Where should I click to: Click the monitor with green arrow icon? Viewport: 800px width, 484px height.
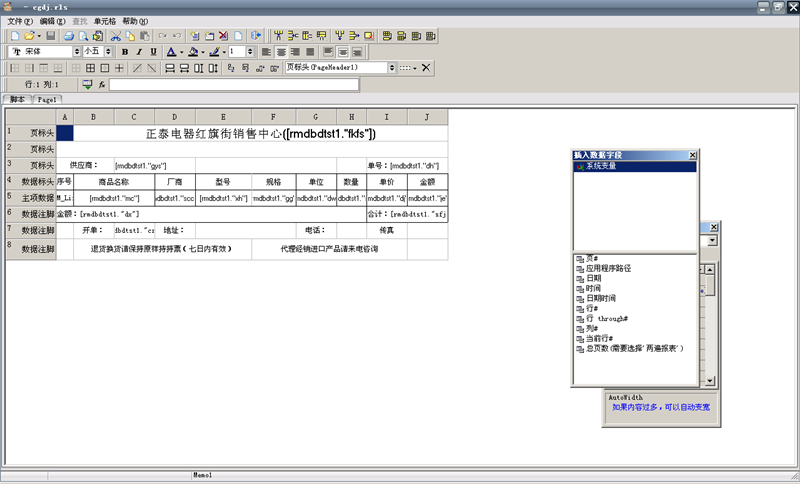pyautogui.click(x=87, y=85)
